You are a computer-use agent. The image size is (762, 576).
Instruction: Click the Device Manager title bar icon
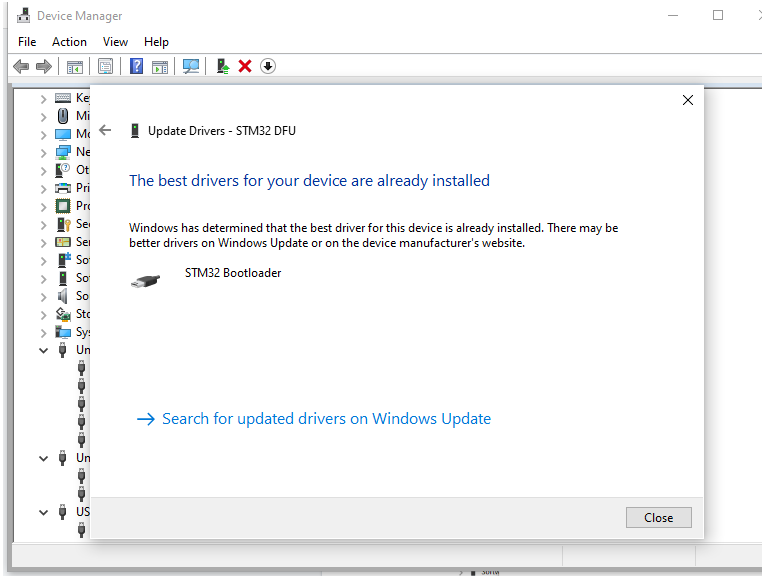(x=23, y=16)
